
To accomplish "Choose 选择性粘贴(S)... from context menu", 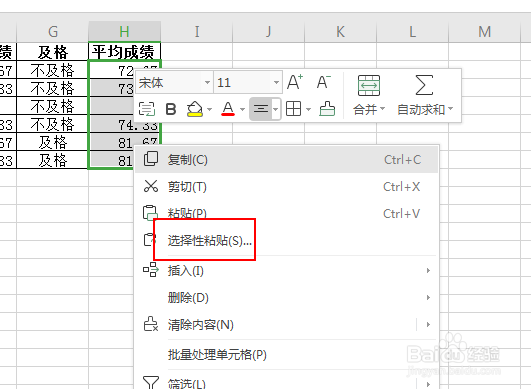I will (x=286, y=241).
